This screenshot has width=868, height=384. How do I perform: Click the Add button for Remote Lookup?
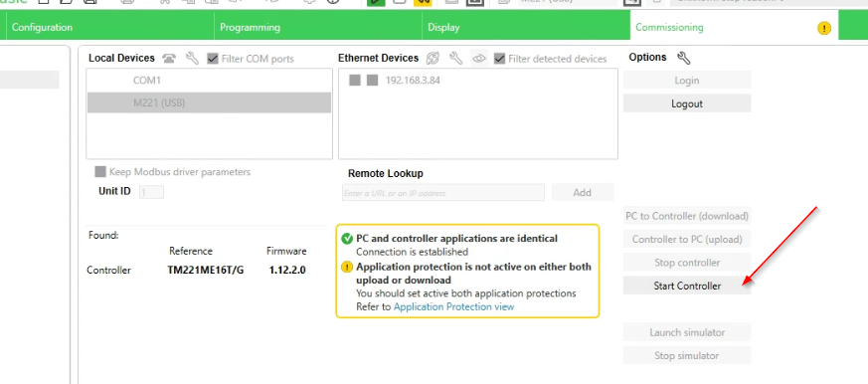click(583, 192)
